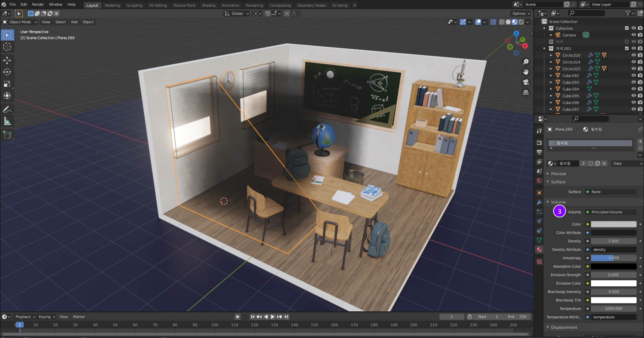Image resolution: width=644 pixels, height=338 pixels.
Task: Open the Object Mode dropdown
Action: point(20,22)
